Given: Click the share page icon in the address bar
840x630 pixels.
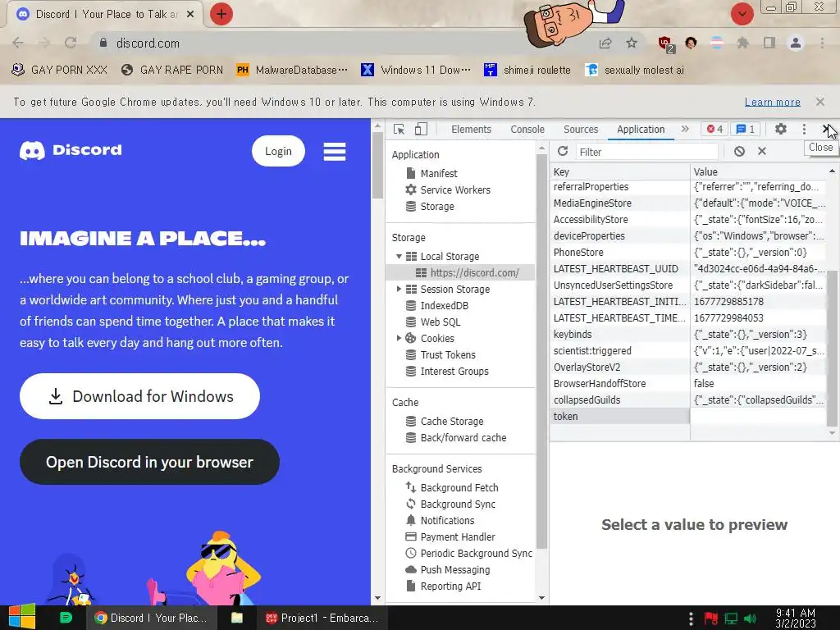Looking at the screenshot, I should coord(605,43).
